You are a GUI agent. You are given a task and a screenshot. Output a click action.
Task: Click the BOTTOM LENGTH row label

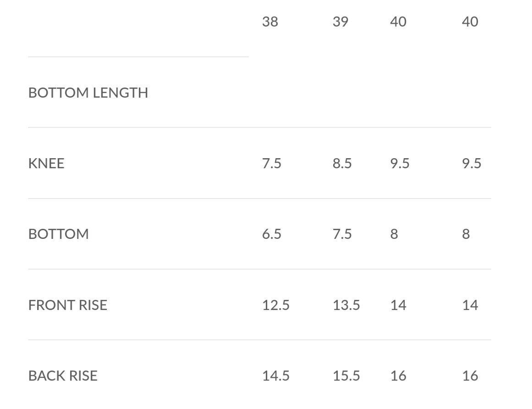click(88, 93)
